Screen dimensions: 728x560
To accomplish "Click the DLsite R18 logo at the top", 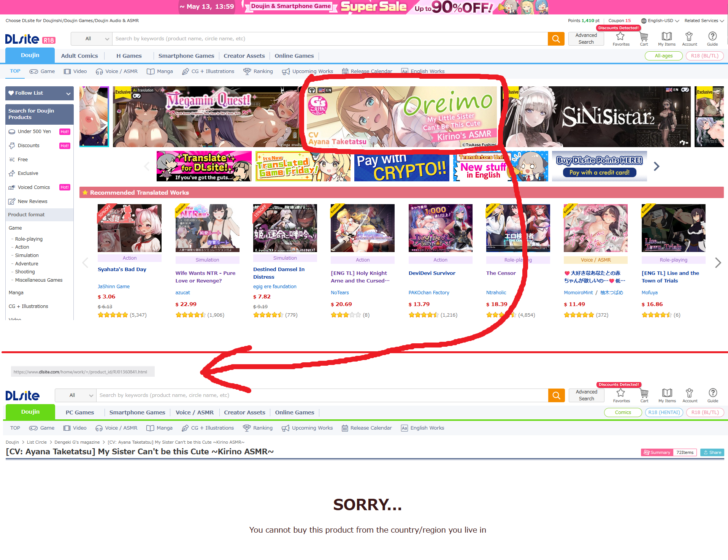I will coord(30,39).
